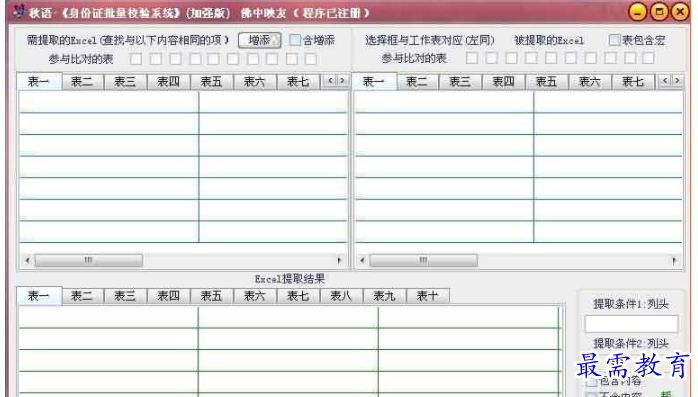Image resolution: width=698 pixels, height=397 pixels.
Task: Click left arrow of right panel scrollbar
Action: [362, 260]
